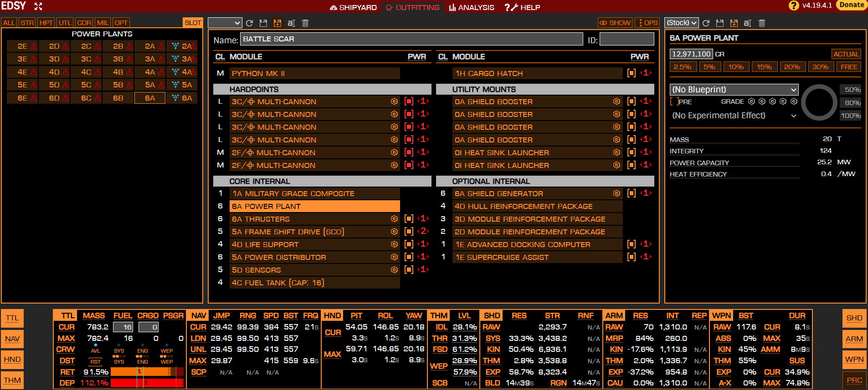This screenshot has height=390, width=868.
Task: Click the orange RET retracted power bar
Action: (x=140, y=372)
